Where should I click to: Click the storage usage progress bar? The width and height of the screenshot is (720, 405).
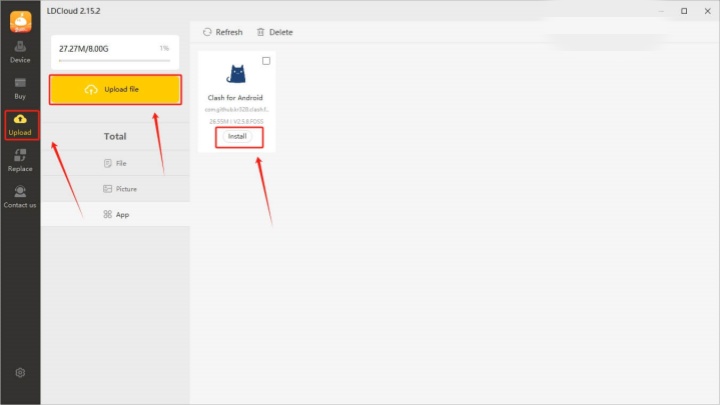click(114, 61)
